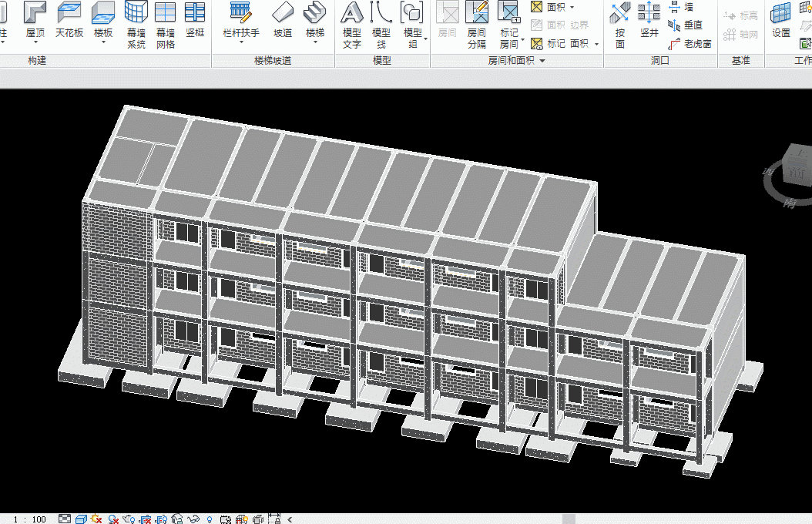Image resolution: width=812 pixels, height=524 pixels.
Task: Expand the 楼板 dropdown arrow
Action: [x=103, y=43]
